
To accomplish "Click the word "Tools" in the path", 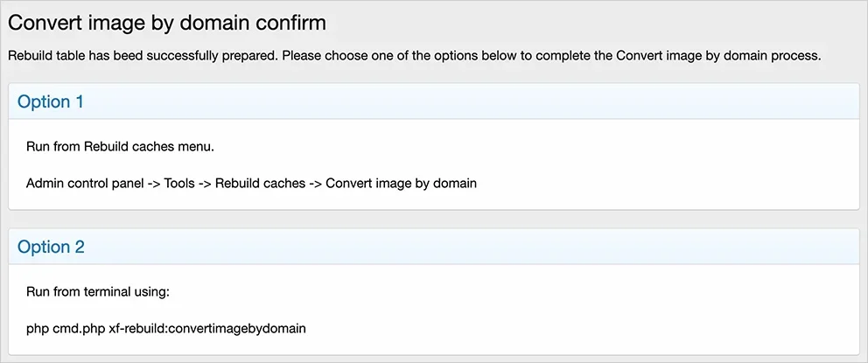I will click(x=179, y=183).
